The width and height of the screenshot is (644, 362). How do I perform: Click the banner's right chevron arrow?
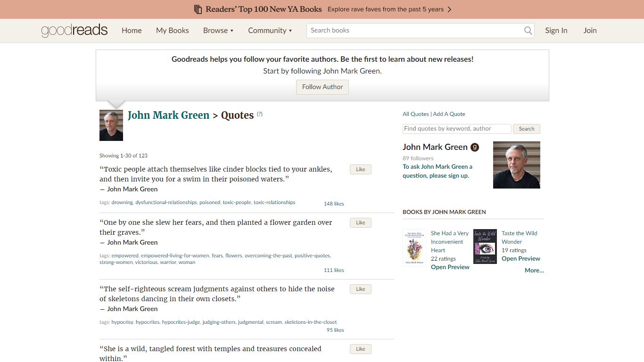coord(449,9)
